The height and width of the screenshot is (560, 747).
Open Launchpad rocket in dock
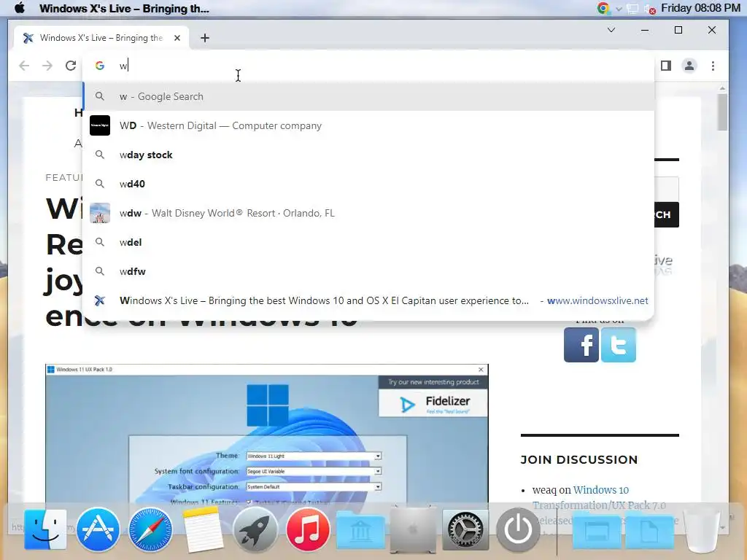pos(255,529)
